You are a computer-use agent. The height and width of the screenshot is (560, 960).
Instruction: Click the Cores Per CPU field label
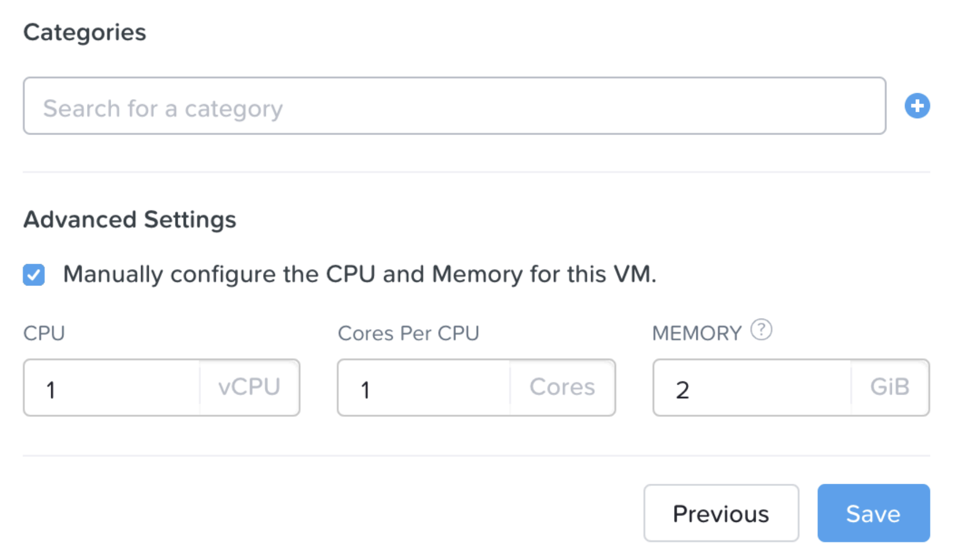(x=408, y=333)
